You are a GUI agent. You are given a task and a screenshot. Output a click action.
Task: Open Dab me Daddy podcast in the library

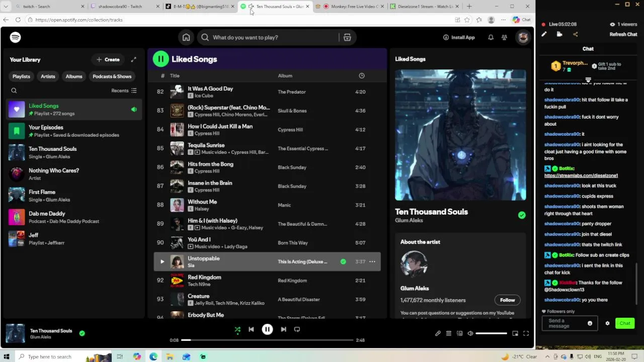click(74, 217)
